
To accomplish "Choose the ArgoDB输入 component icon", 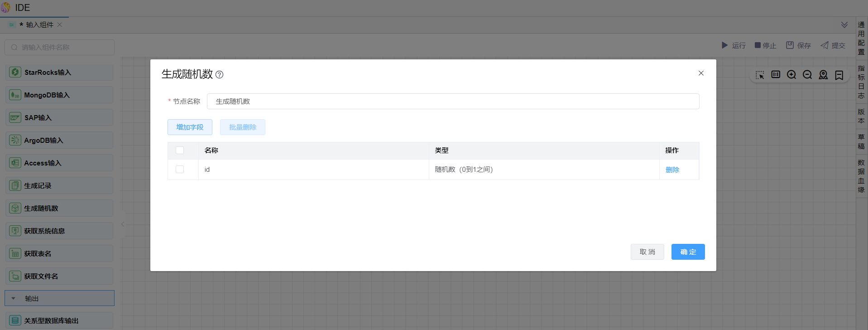I will click(15, 140).
